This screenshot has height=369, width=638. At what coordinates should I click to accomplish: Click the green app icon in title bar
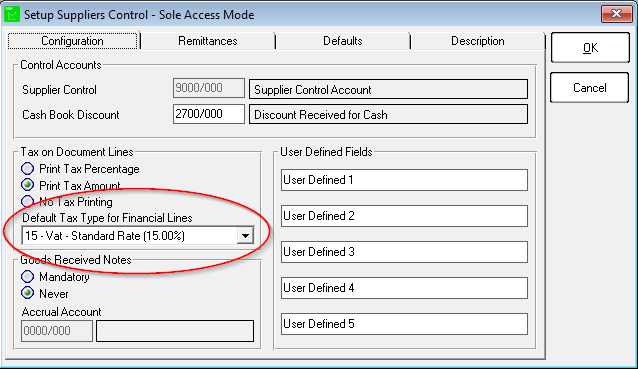pos(12,15)
